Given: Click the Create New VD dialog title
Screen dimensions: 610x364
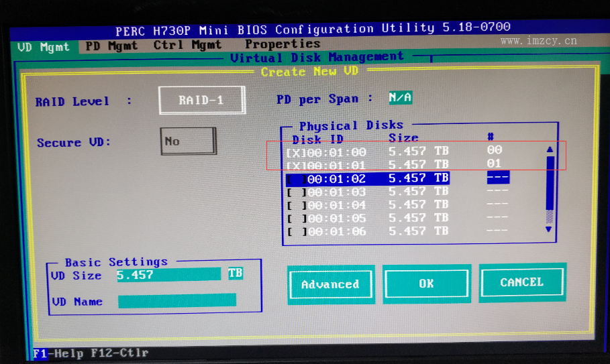Looking at the screenshot, I should [309, 72].
